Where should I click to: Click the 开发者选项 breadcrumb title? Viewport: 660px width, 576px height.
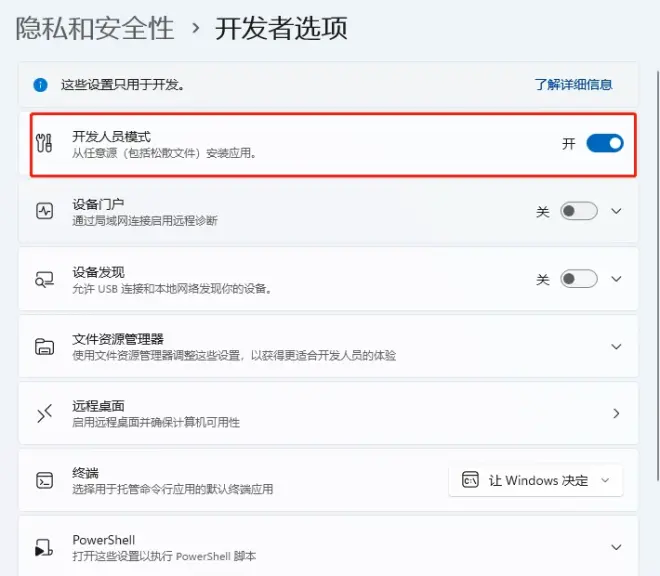(281, 29)
